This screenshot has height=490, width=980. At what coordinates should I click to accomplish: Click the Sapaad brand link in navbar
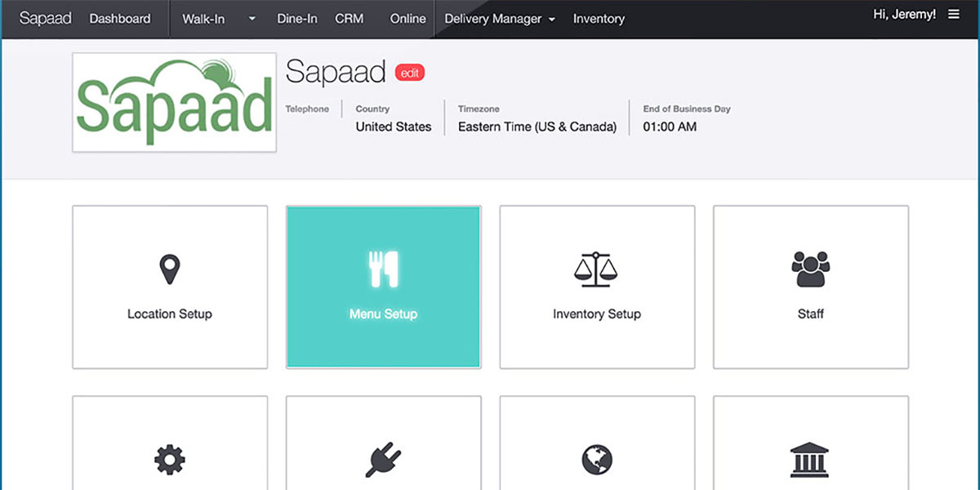[x=46, y=19]
